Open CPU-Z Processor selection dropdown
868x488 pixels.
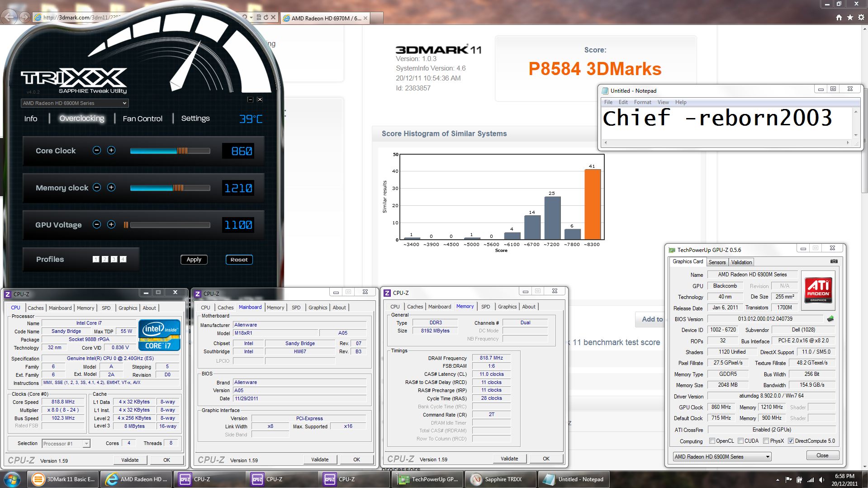[x=66, y=444]
